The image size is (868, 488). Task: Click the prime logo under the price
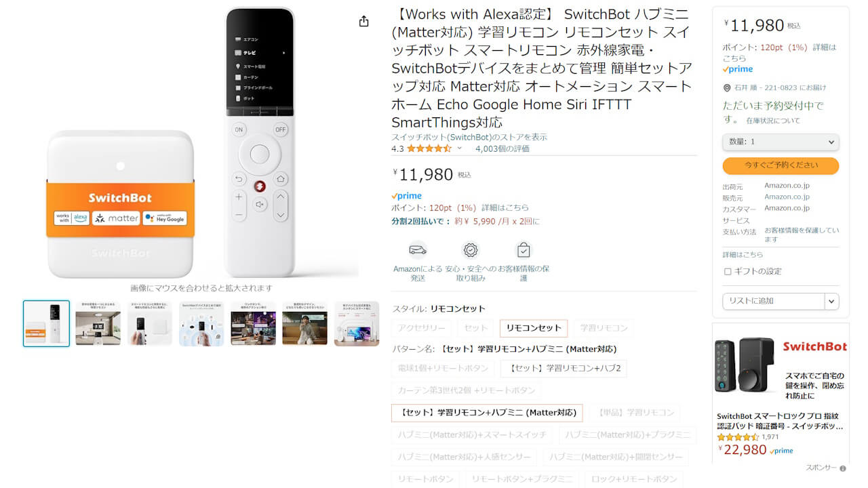407,196
